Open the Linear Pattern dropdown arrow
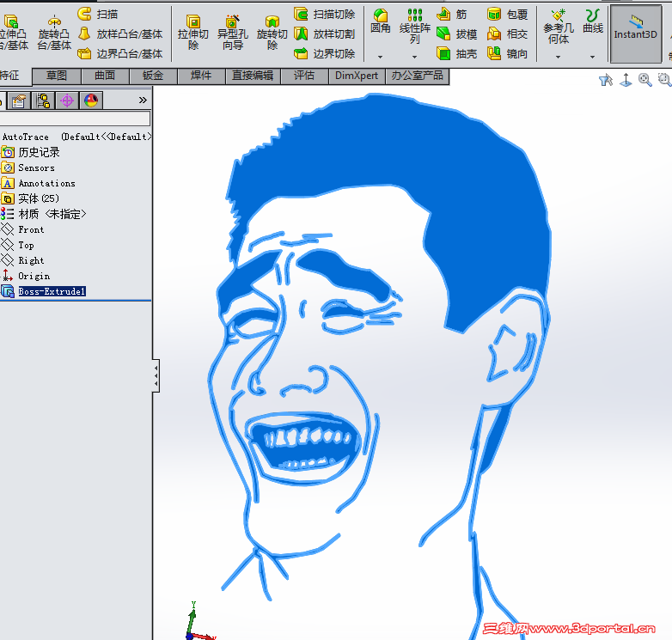The width and height of the screenshot is (672, 640). [414, 57]
